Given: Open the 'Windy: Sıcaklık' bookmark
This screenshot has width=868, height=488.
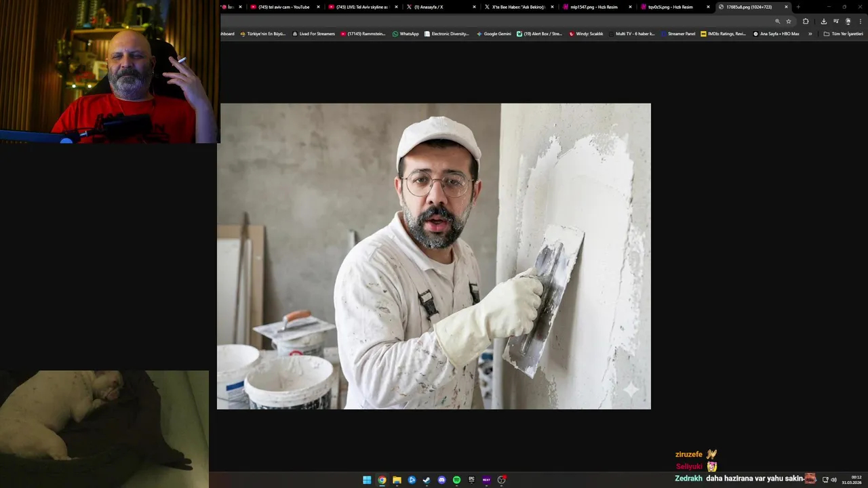Looking at the screenshot, I should (x=586, y=33).
